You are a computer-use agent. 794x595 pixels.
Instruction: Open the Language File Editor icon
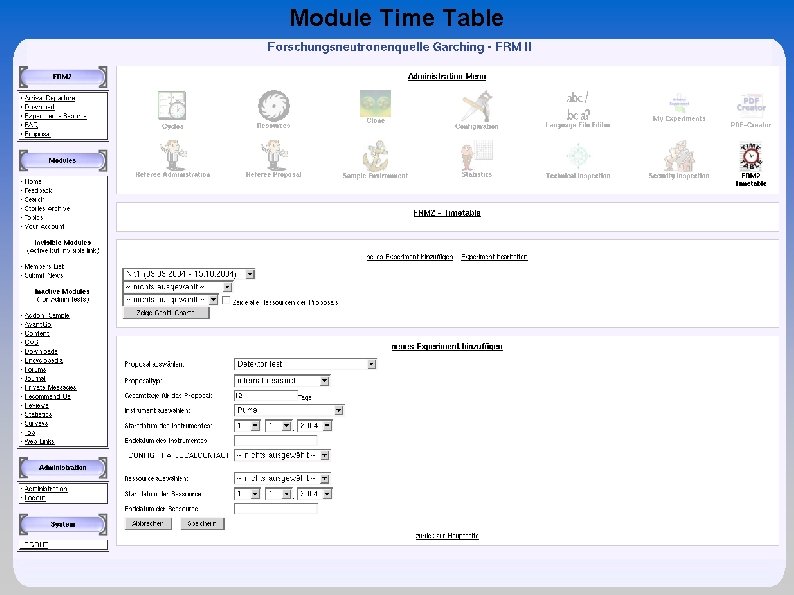tap(578, 105)
